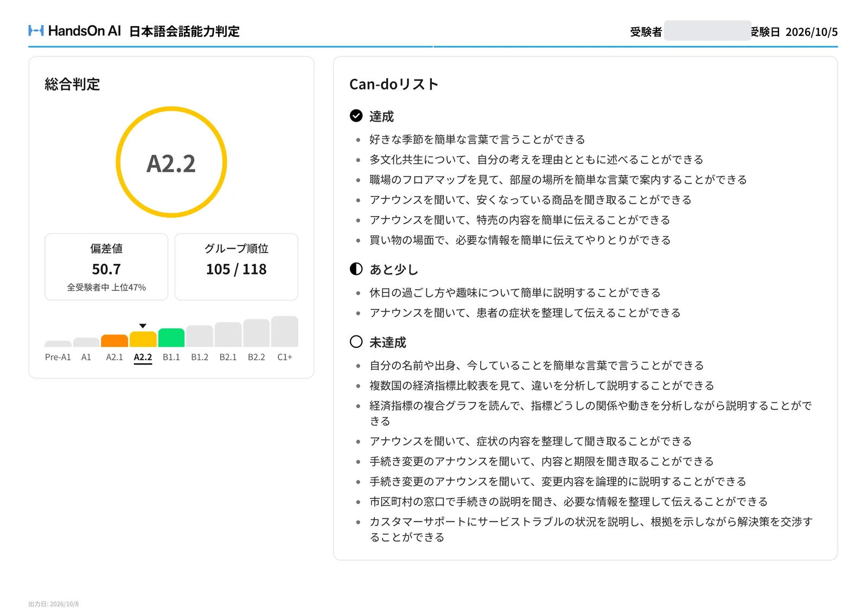Image resolution: width=868 pixels, height=614 pixels.
Task: Click the orange A2.1 level bar
Action: point(114,341)
